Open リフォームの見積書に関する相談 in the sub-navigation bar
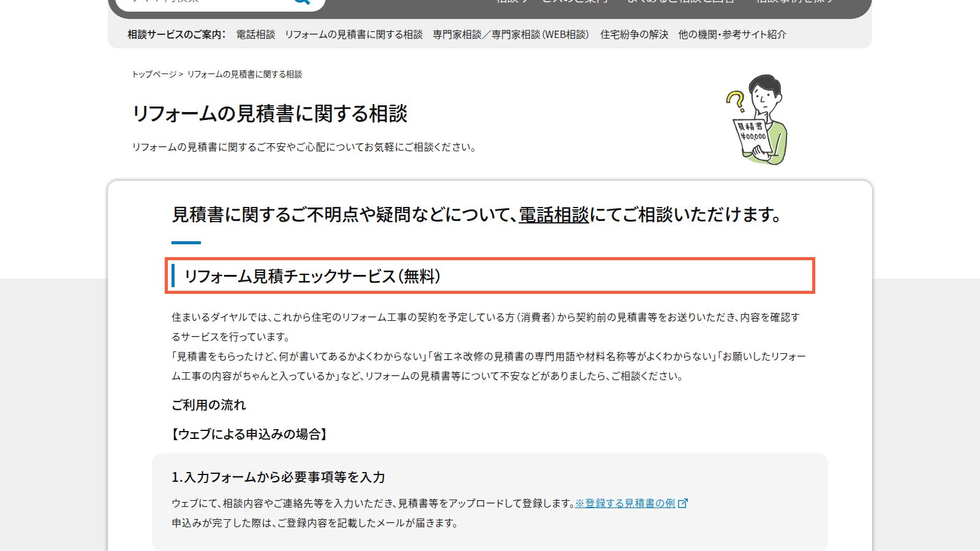 point(353,34)
